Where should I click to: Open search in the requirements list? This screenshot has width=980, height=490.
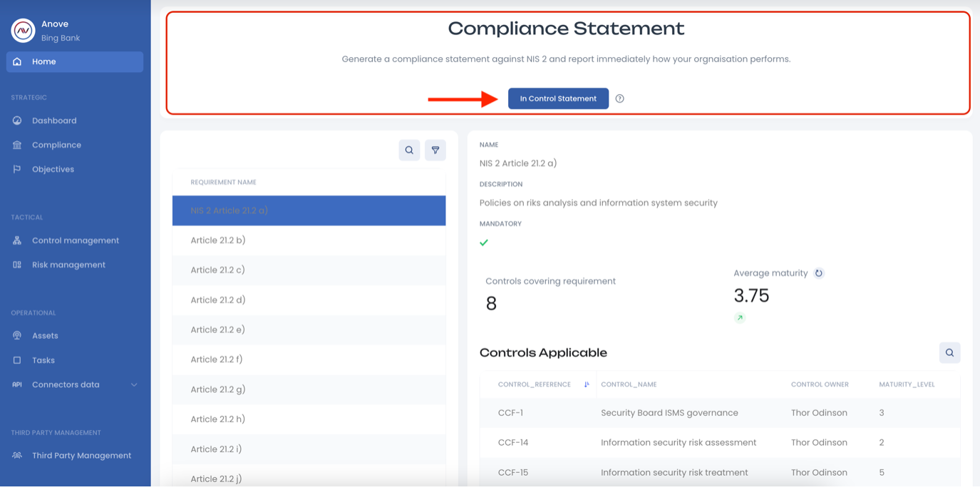coord(409,150)
